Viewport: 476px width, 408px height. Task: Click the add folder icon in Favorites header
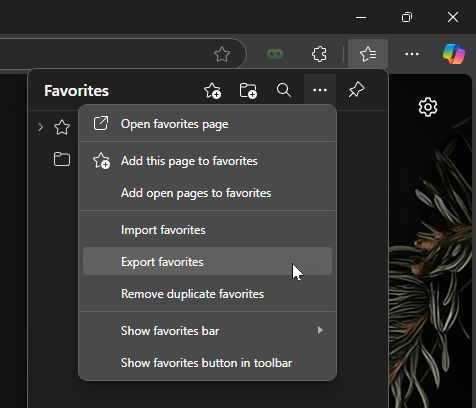[x=248, y=90]
